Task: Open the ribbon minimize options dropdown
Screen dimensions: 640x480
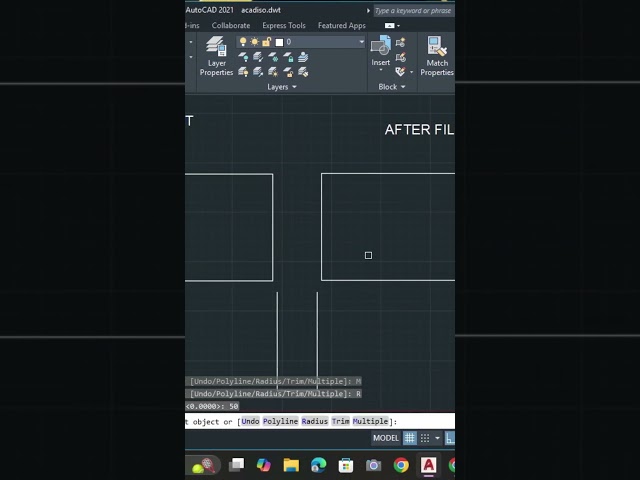Action: 399,26
